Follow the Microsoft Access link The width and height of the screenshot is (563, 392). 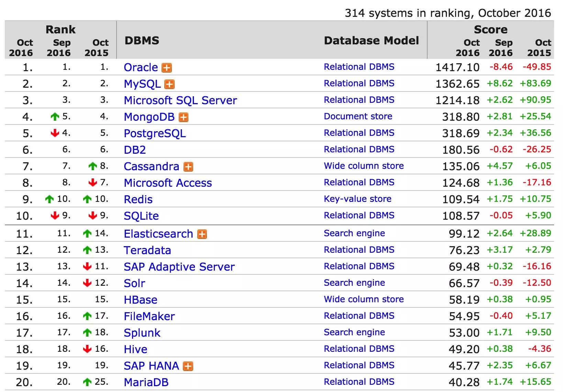[168, 183]
